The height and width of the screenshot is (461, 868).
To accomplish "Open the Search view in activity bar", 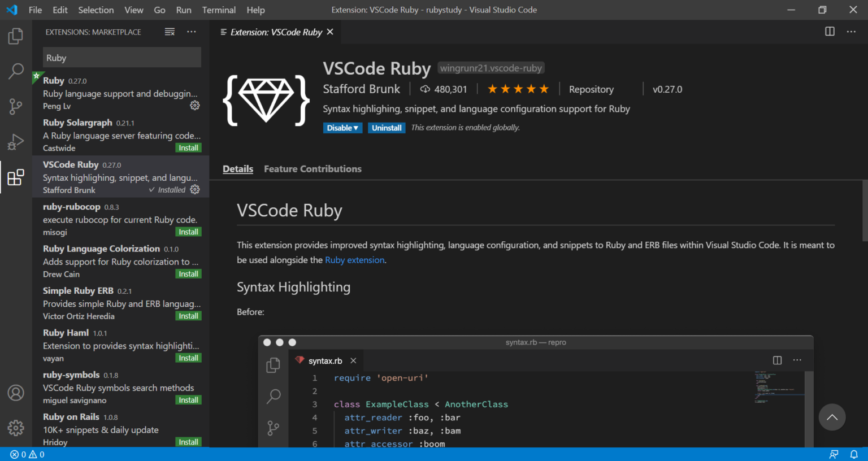I will click(x=15, y=71).
